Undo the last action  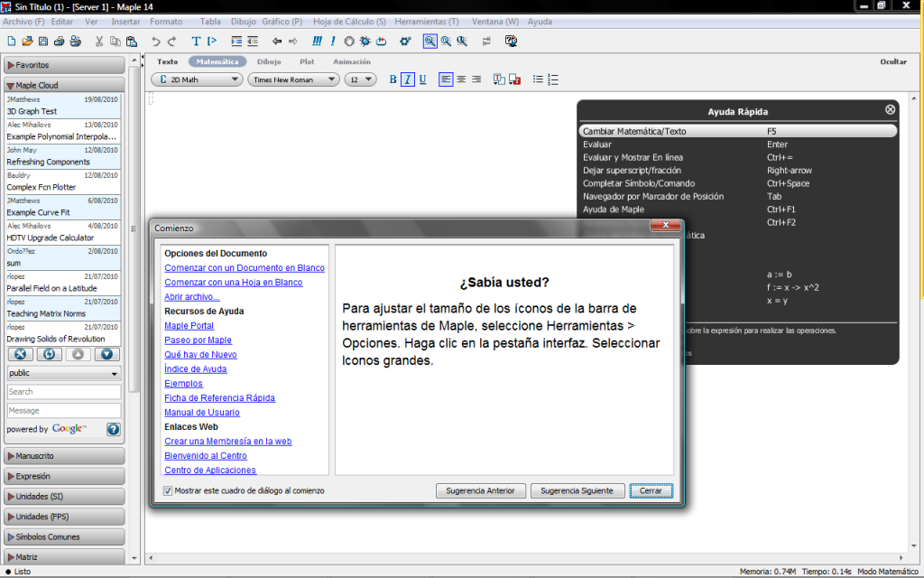[x=155, y=42]
